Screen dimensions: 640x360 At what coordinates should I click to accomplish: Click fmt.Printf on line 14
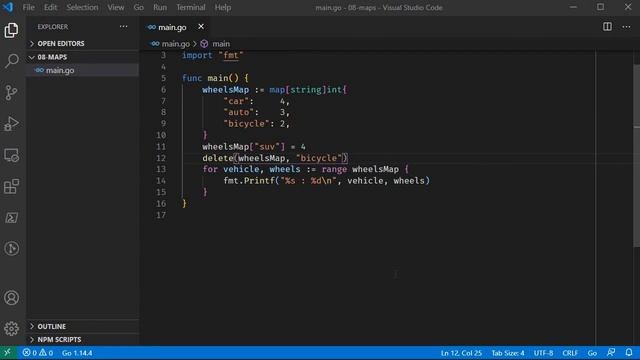[249, 180]
